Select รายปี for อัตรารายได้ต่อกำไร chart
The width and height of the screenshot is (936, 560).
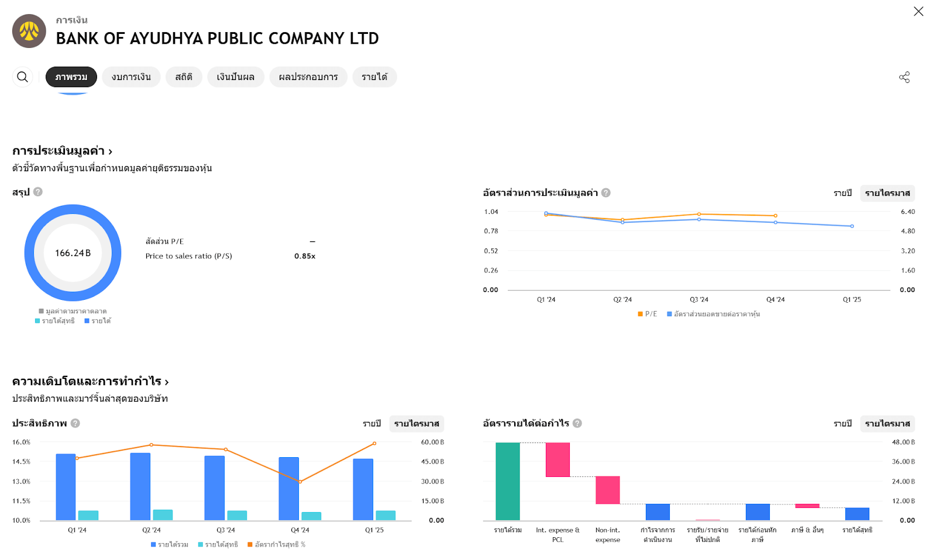tap(843, 423)
